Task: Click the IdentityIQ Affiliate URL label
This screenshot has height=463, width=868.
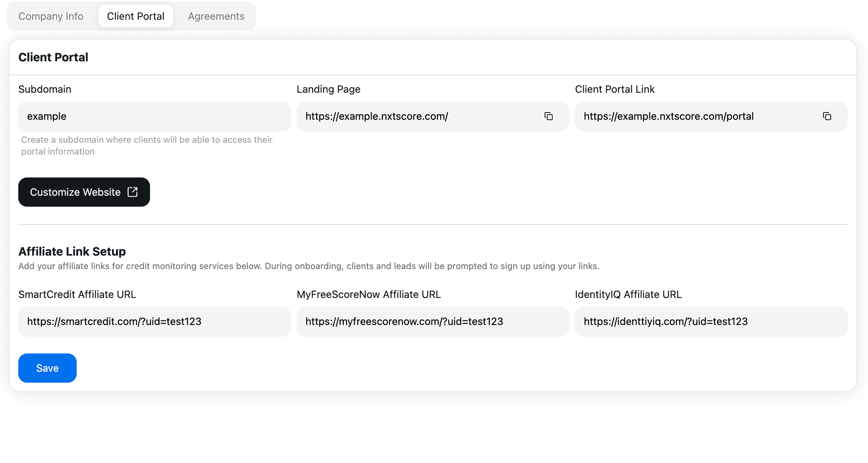Action: tap(628, 294)
